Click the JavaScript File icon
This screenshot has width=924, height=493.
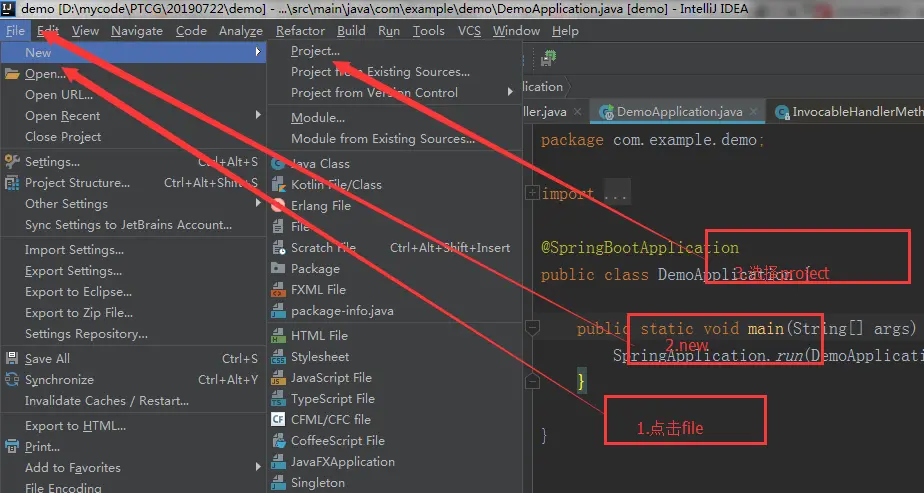point(278,378)
